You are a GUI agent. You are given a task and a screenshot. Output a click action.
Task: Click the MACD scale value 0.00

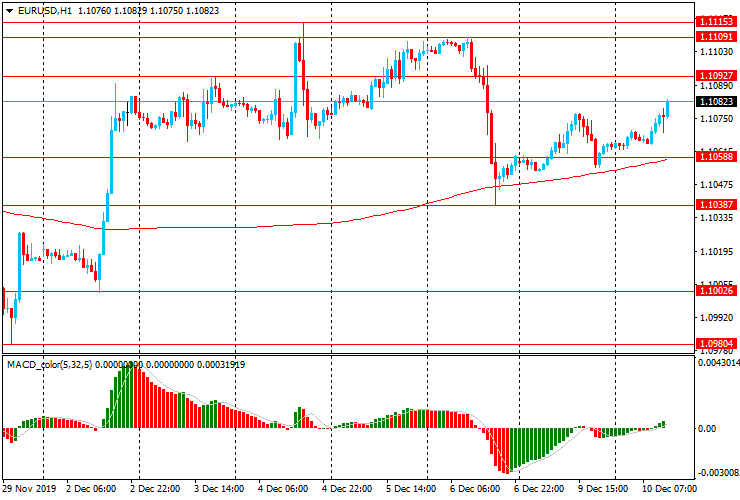(x=706, y=429)
